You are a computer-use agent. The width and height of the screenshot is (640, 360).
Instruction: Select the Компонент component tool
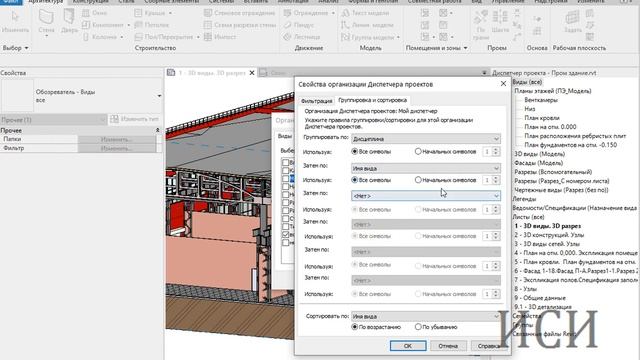[x=106, y=25]
